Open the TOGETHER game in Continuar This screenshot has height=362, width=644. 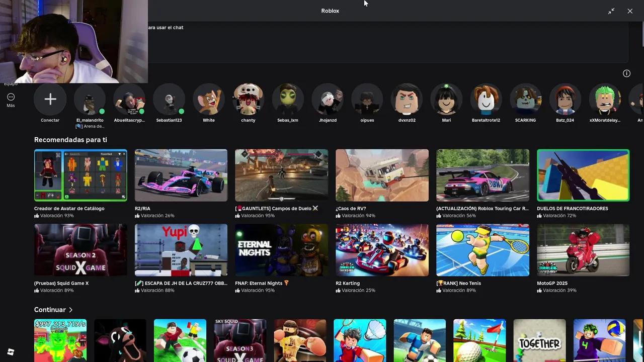(539, 340)
